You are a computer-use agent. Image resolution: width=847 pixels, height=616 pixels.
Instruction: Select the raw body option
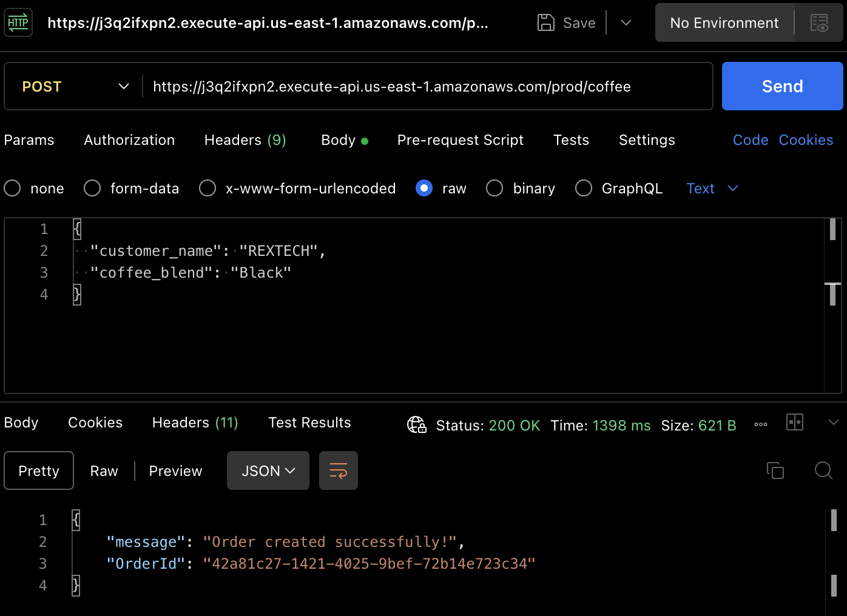[x=424, y=189]
